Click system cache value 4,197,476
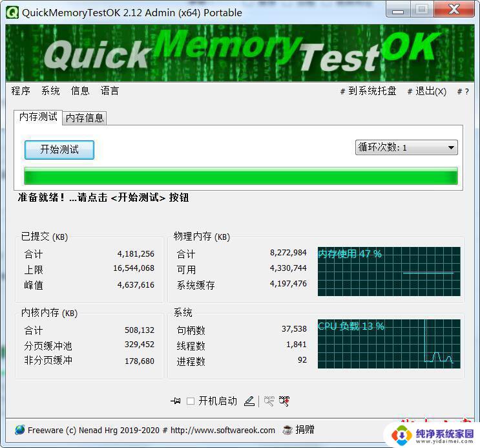Viewport: 480px width, 448px height. [288, 283]
